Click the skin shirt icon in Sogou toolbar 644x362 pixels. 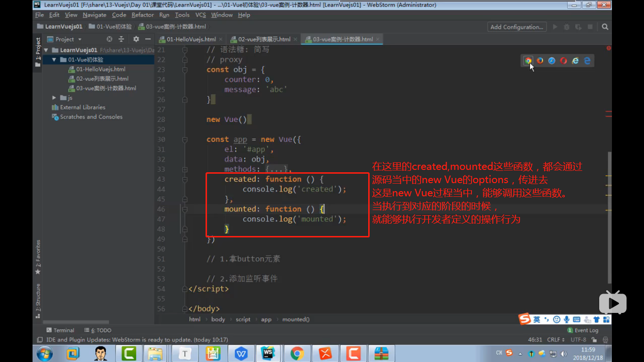coord(596,320)
